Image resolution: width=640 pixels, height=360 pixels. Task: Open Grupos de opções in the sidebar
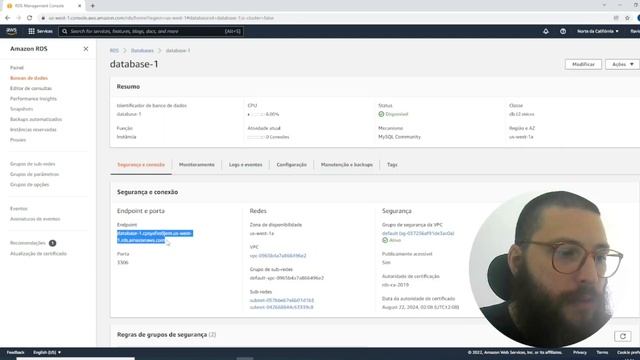(x=29, y=184)
